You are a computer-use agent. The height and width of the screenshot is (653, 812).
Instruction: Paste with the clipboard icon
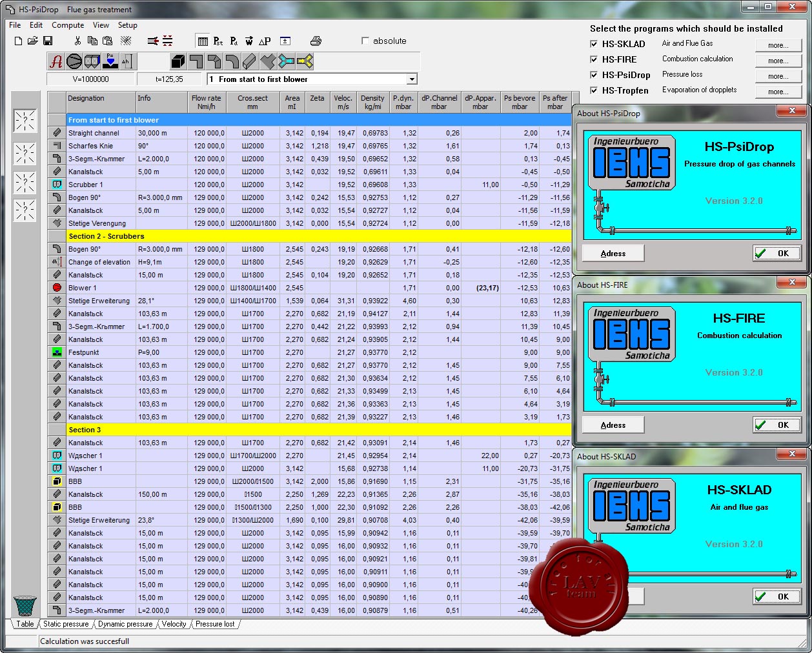tap(108, 41)
